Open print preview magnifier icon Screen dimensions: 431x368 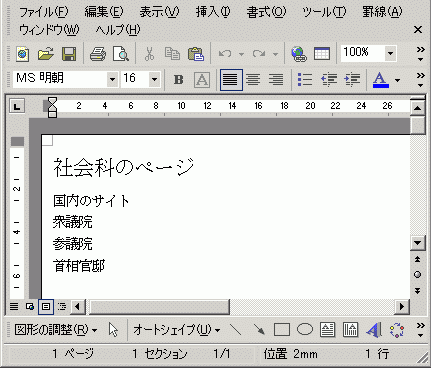coord(121,53)
